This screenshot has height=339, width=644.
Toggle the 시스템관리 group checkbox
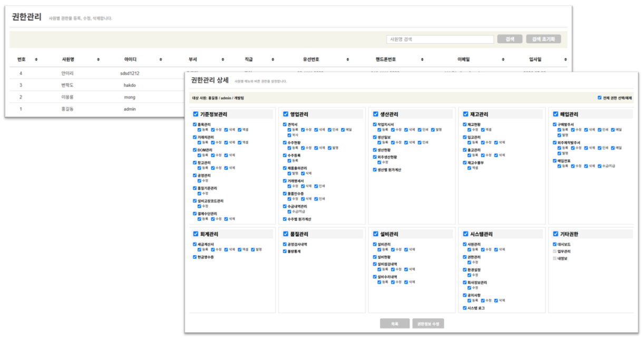[465, 234]
